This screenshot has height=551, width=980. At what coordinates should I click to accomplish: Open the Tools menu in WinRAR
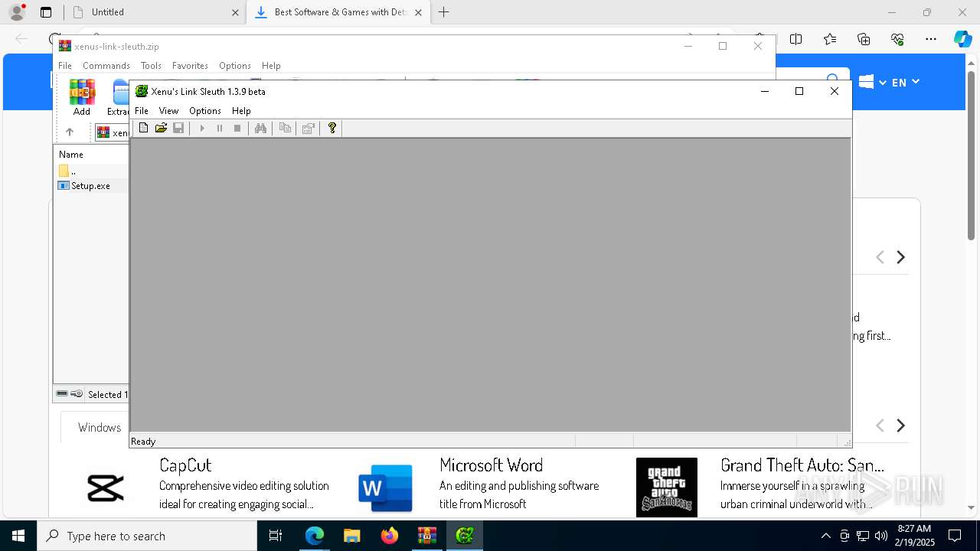[x=151, y=66]
